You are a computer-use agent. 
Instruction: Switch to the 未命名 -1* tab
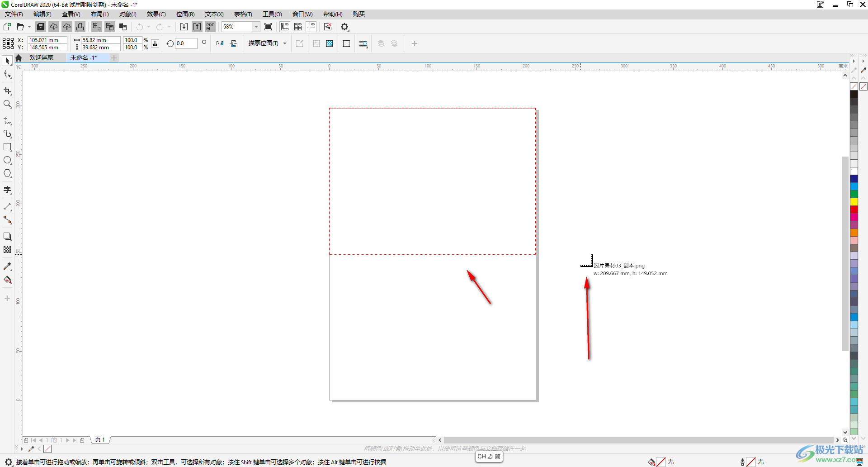84,57
